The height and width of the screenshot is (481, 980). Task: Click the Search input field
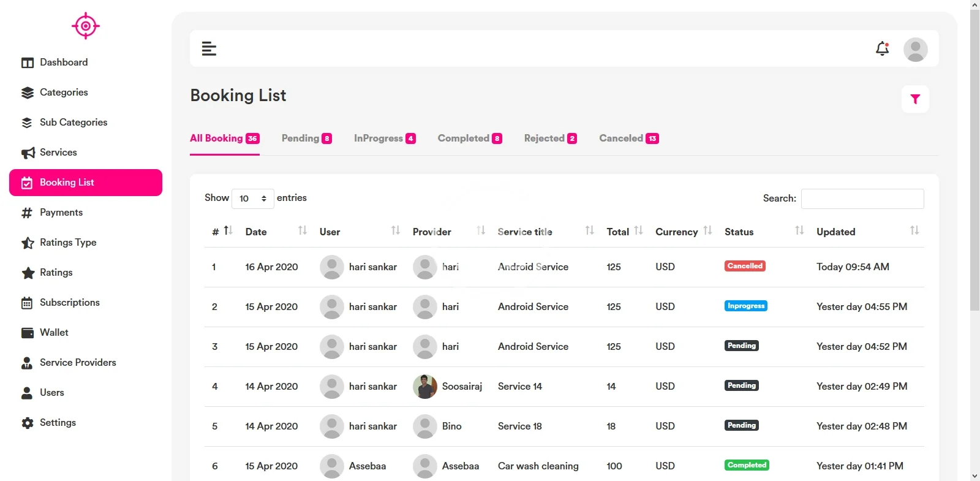[x=862, y=199]
